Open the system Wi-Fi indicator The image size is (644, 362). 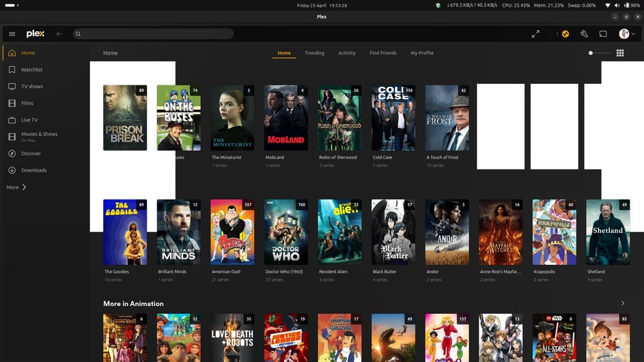point(607,5)
